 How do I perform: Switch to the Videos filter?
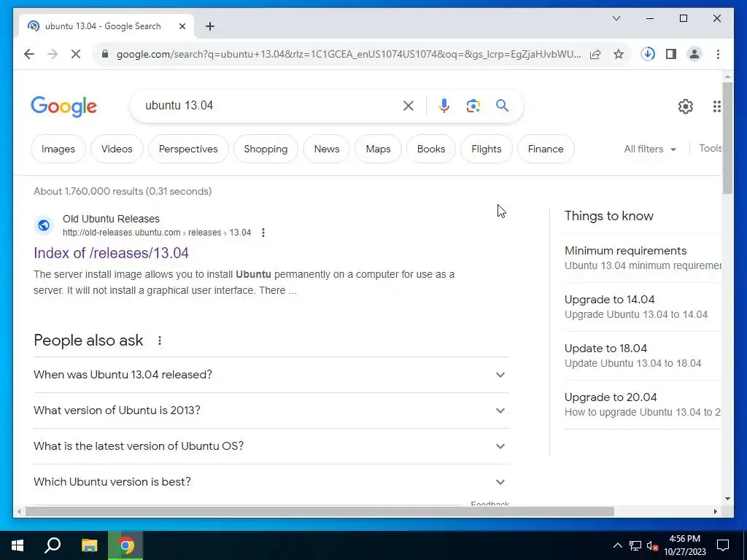[117, 149]
